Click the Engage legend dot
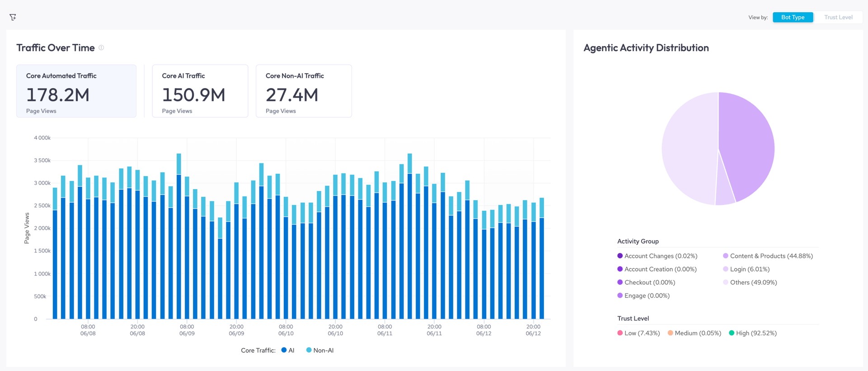 [x=620, y=295]
